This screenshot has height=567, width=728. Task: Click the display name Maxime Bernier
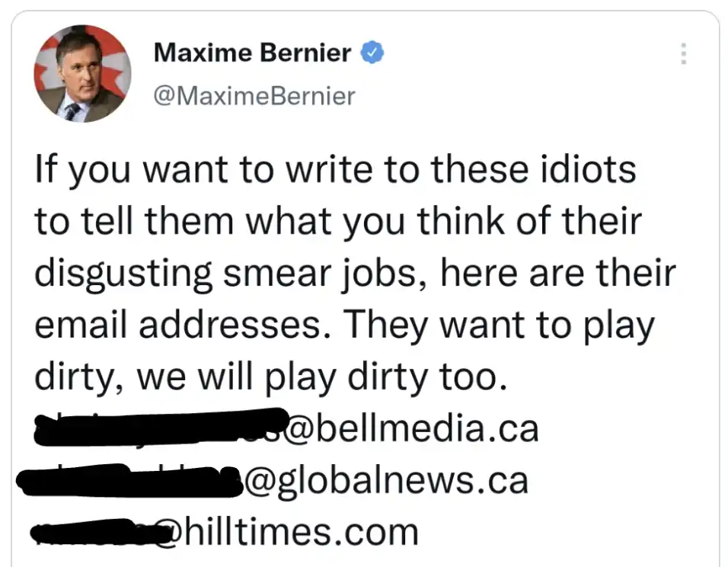[254, 53]
